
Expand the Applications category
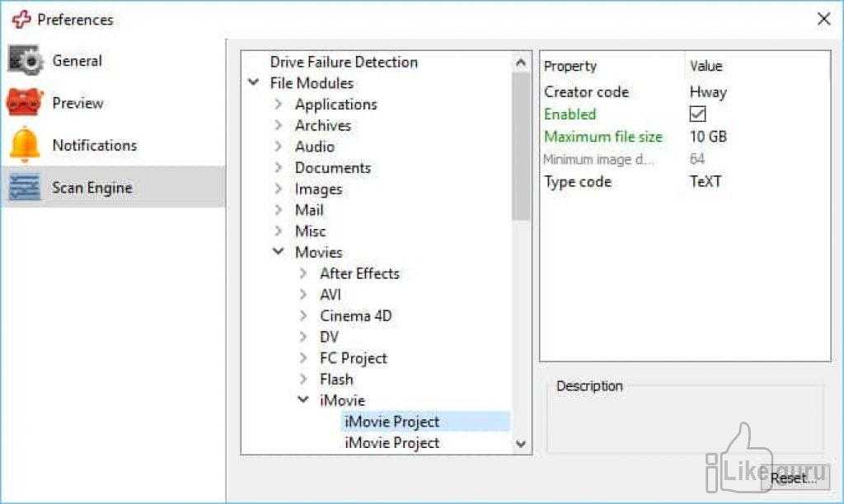(x=279, y=105)
